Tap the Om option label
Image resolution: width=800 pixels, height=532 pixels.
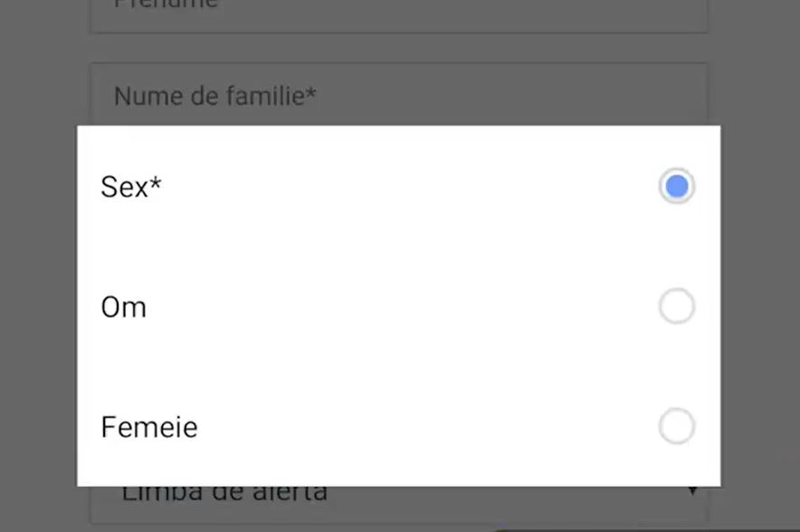[124, 306]
